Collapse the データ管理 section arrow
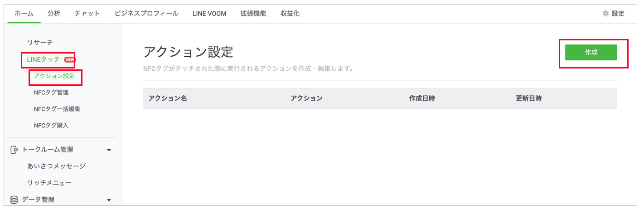Viewport: 644px width, 210px height. [x=109, y=200]
